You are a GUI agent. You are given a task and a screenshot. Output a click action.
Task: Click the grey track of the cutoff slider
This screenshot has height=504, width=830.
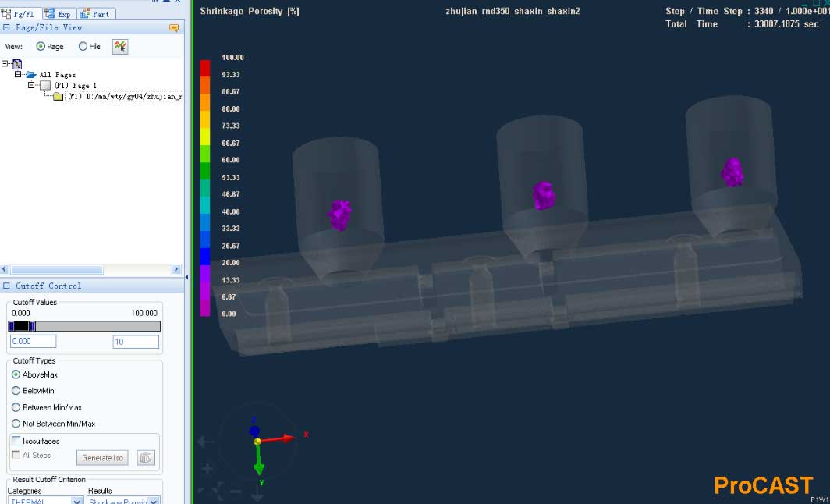pyautogui.click(x=98, y=326)
